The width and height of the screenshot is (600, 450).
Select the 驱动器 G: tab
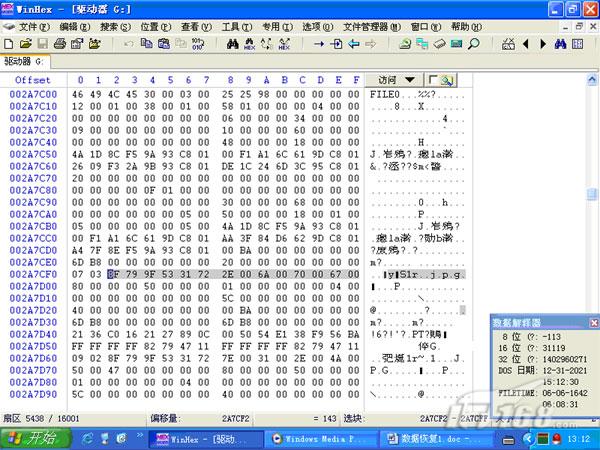[x=27, y=61]
